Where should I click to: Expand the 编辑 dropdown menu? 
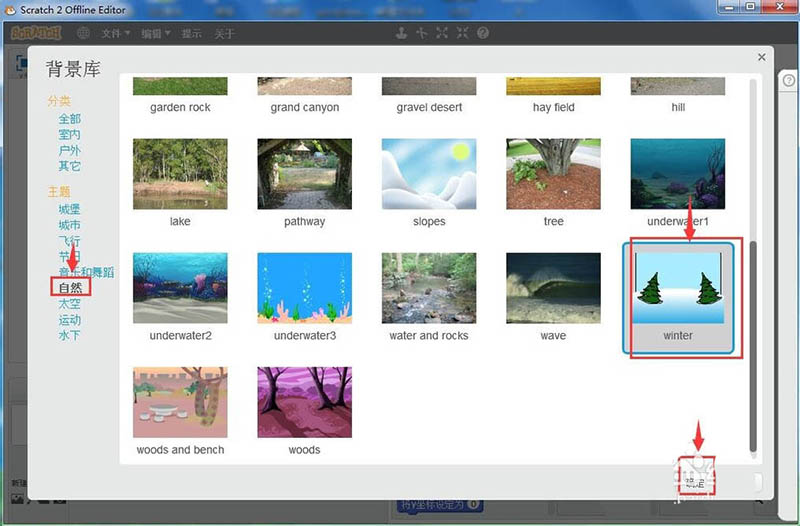pyautogui.click(x=154, y=33)
